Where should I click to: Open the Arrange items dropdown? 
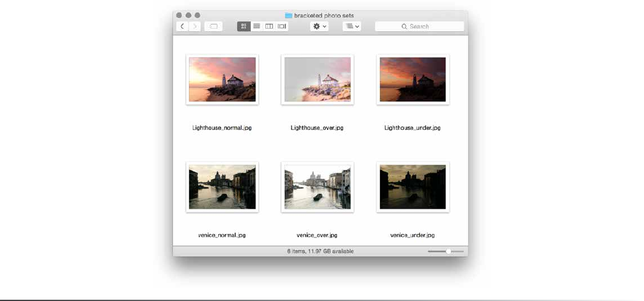(352, 26)
